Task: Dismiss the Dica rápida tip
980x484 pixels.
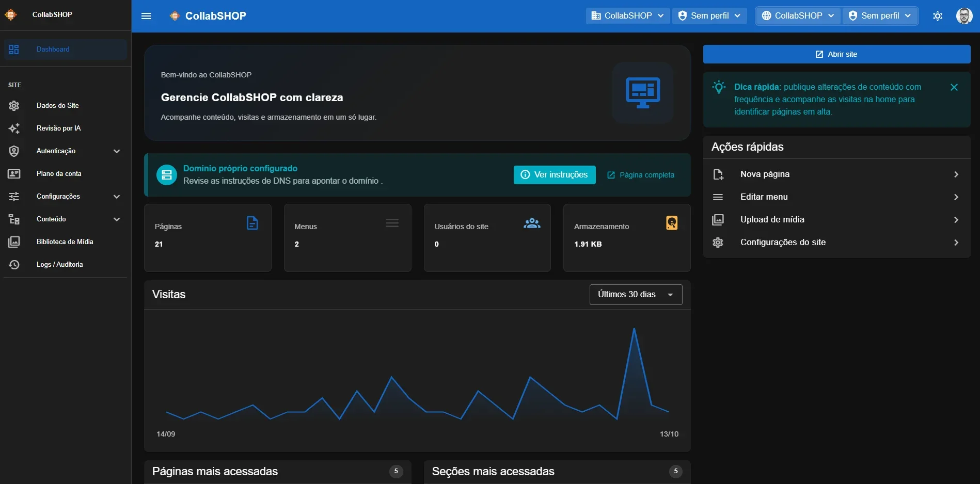Action: coord(954,88)
